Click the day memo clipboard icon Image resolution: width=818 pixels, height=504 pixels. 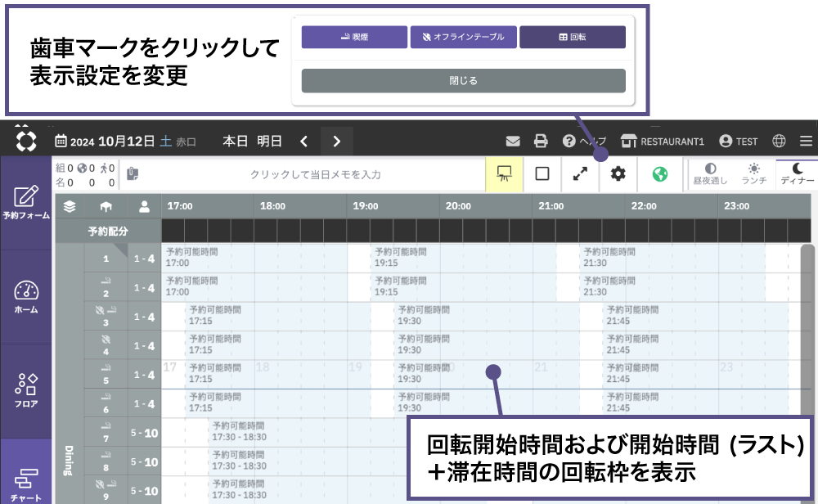(133, 173)
